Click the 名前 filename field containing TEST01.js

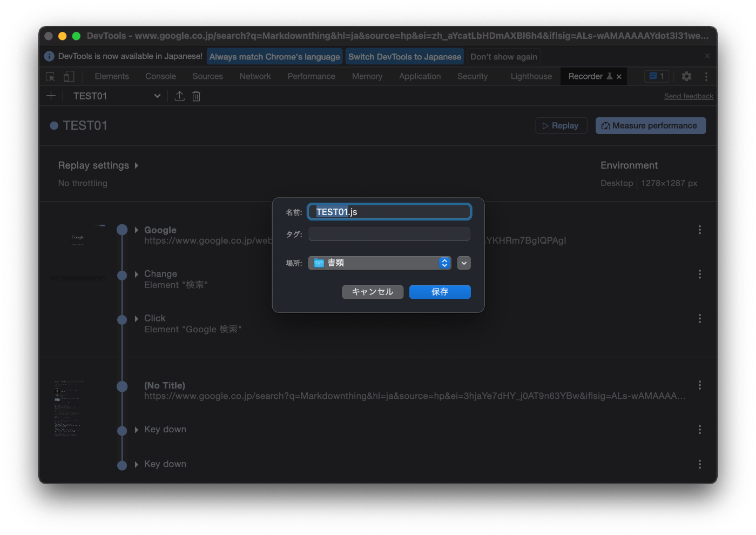tap(389, 212)
